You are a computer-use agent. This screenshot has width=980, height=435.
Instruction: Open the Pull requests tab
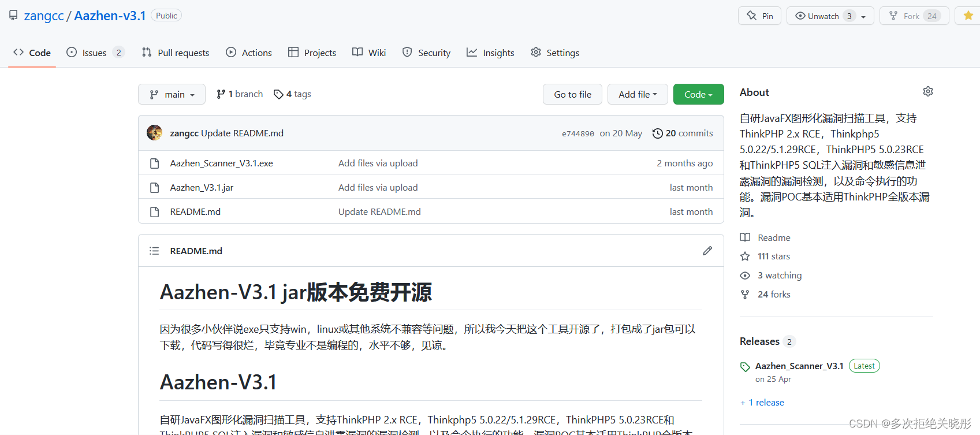(x=176, y=53)
